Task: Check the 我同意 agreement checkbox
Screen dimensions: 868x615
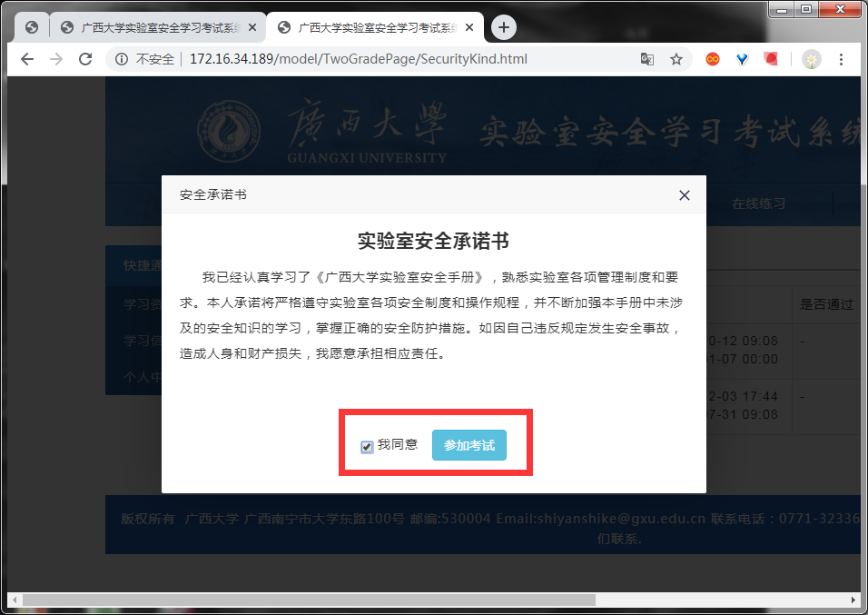Action: point(367,447)
